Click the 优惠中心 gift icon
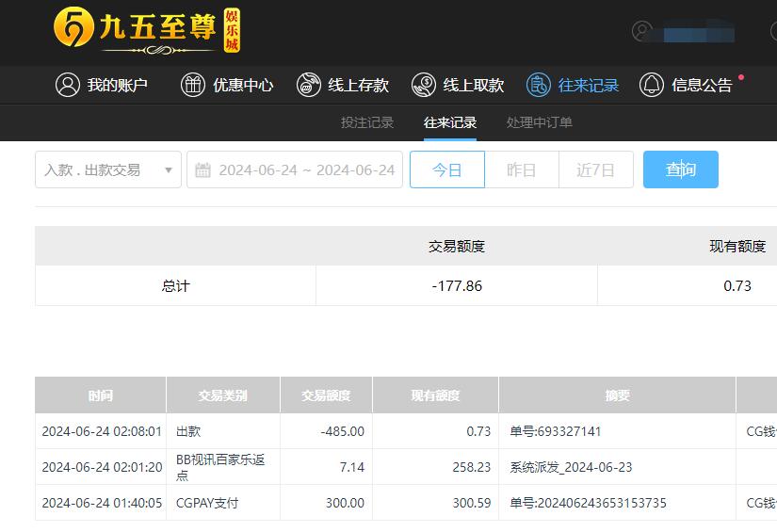Screen dimensions: 777x532 193,85
